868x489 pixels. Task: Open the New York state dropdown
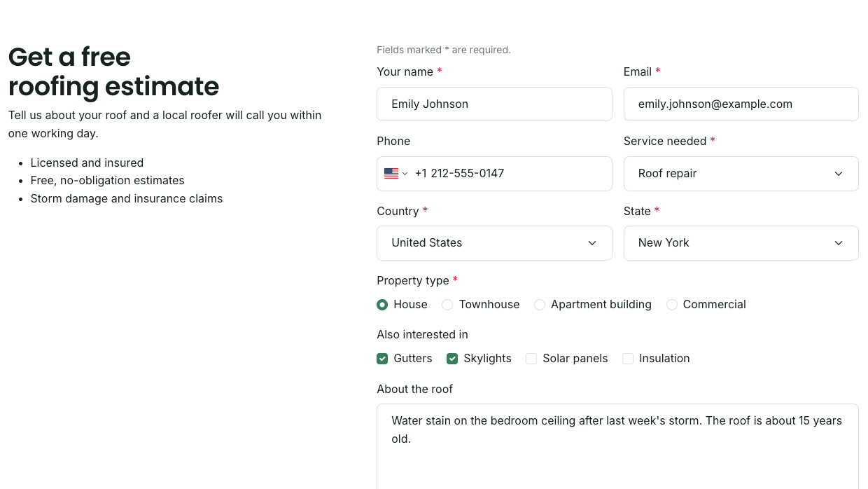(x=741, y=243)
